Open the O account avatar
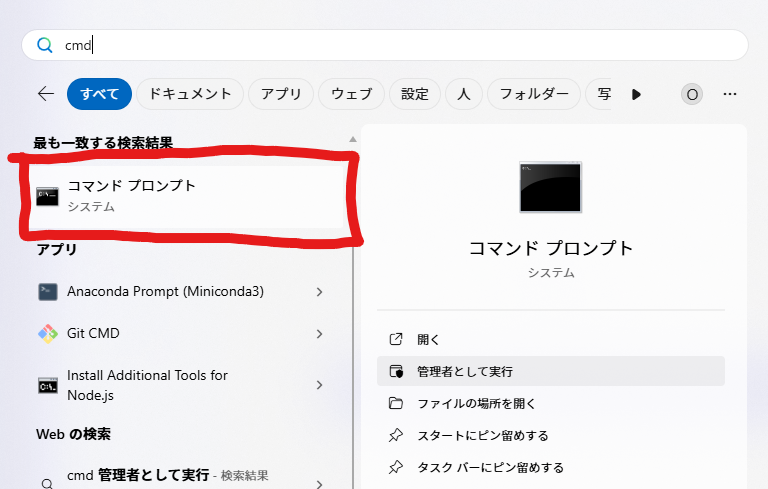 tap(692, 94)
